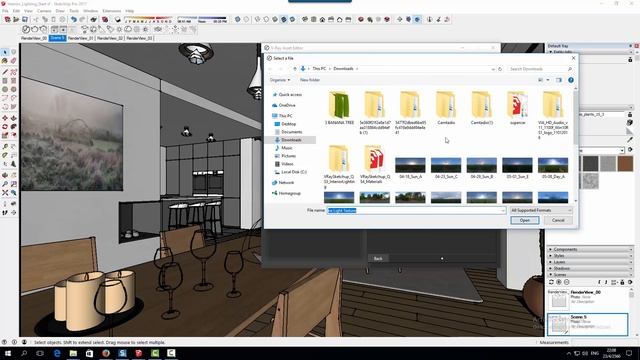Click Update Scene icon in Scenes panel
This screenshot has width=640, height=360.
pos(551,282)
